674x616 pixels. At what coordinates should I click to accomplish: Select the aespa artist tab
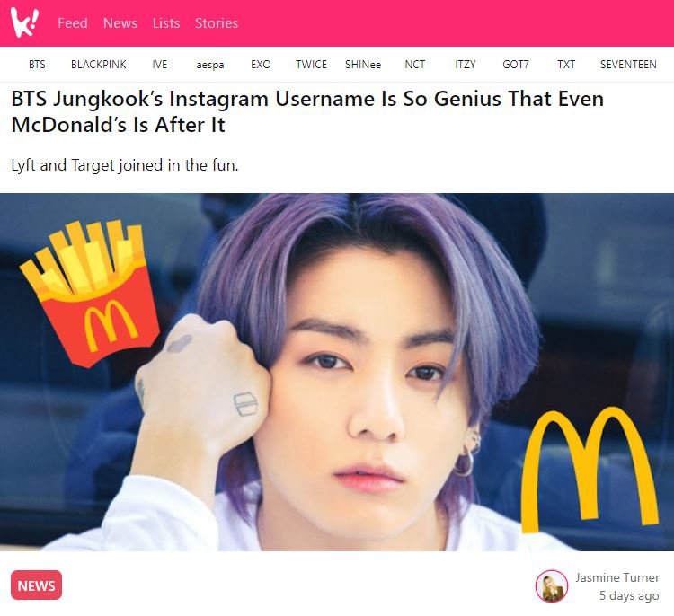click(210, 65)
